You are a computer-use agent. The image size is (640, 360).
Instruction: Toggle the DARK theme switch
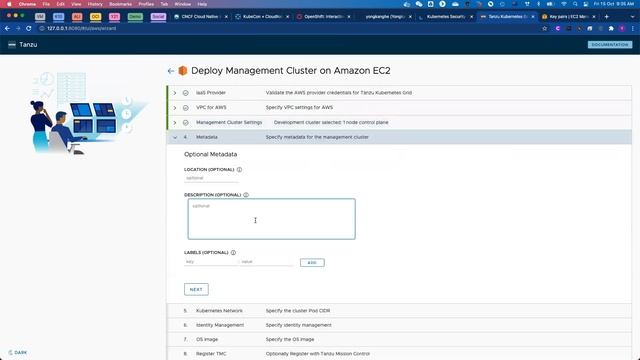[x=18, y=352]
